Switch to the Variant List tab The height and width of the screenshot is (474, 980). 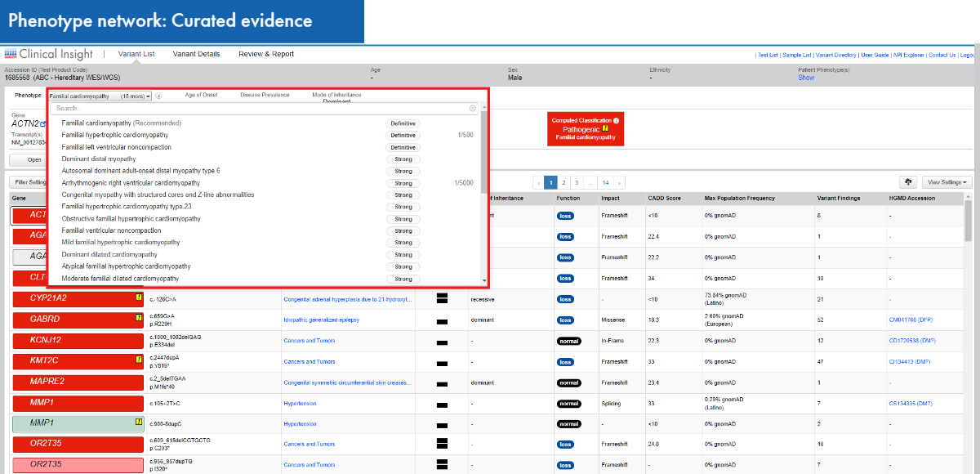click(x=136, y=54)
